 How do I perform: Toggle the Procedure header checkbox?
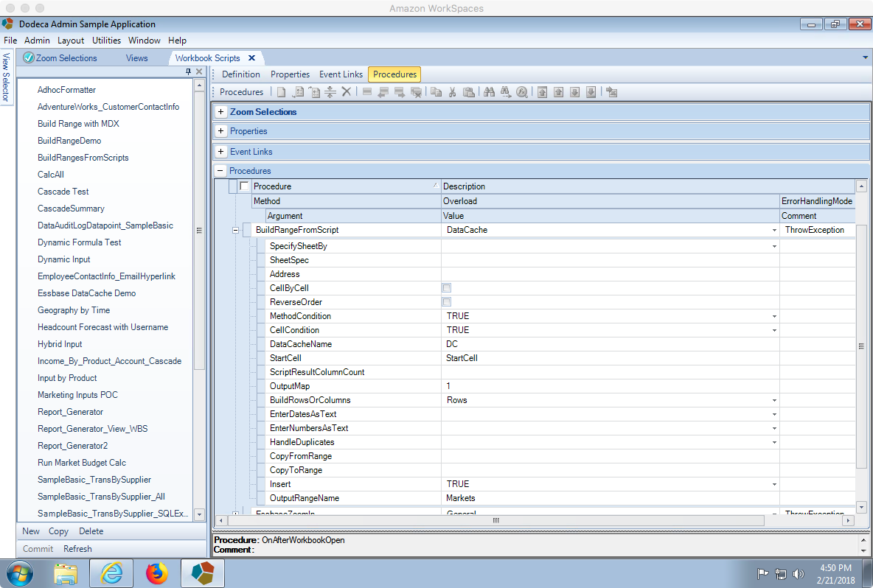244,186
